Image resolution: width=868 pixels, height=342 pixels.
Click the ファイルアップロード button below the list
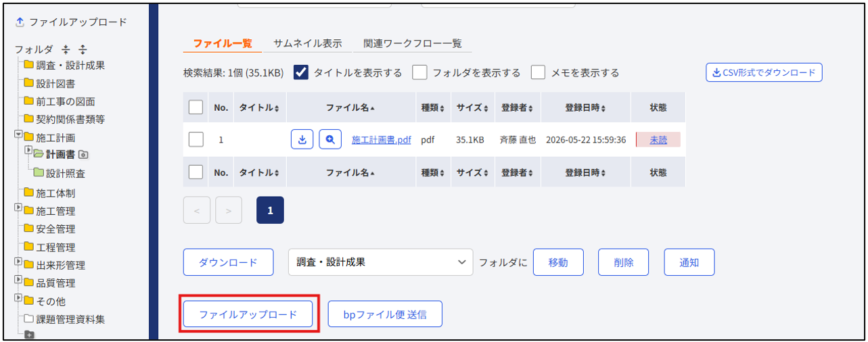point(248,314)
